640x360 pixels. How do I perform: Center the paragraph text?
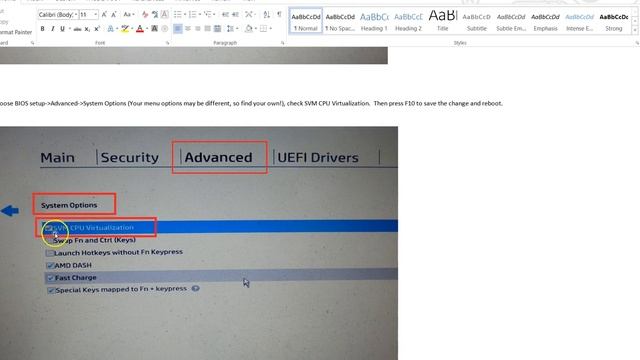click(x=188, y=29)
